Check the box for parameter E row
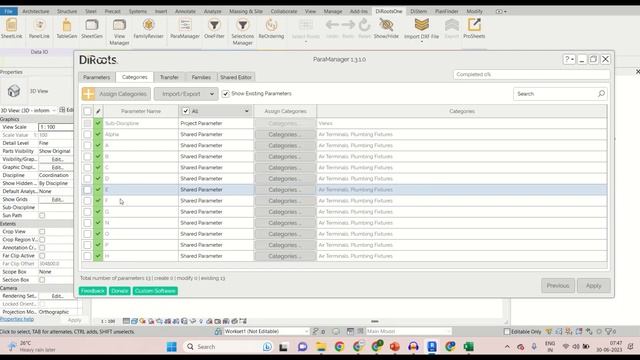Screen dimensions: 640x360 pyautogui.click(x=87, y=190)
